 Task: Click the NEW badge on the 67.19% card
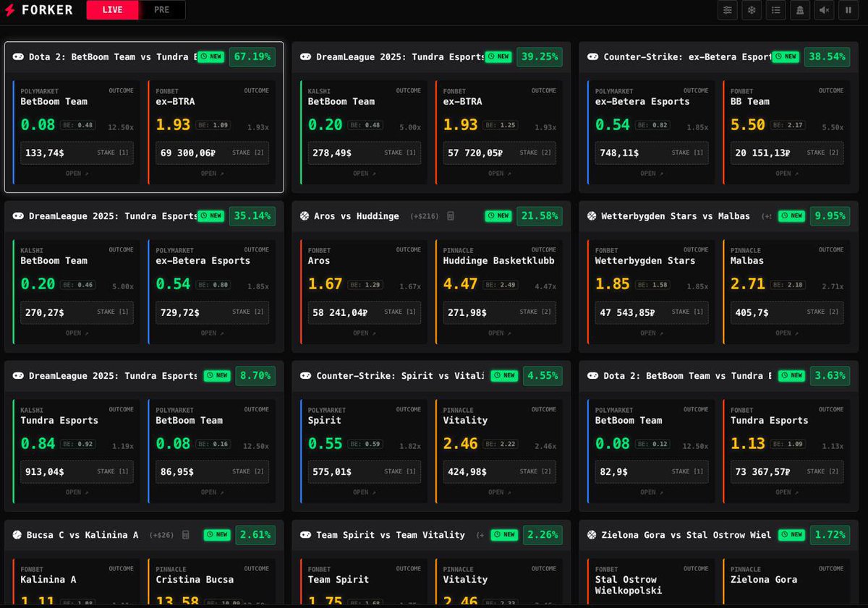click(x=211, y=56)
